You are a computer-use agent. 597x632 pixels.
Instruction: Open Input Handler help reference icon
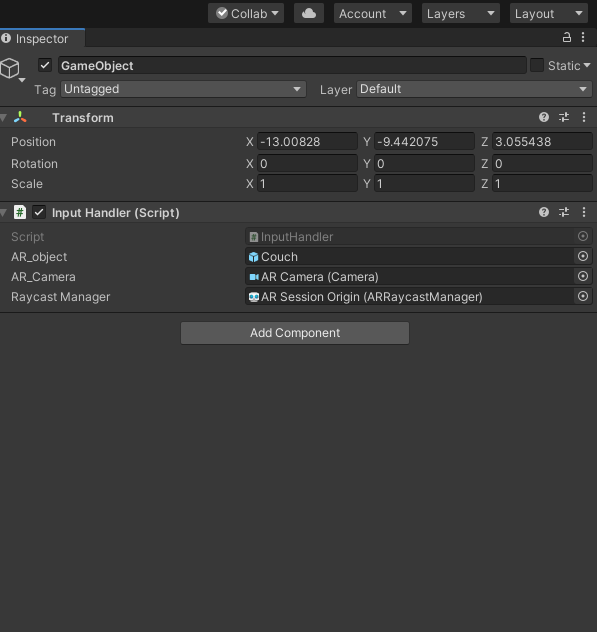(544, 212)
